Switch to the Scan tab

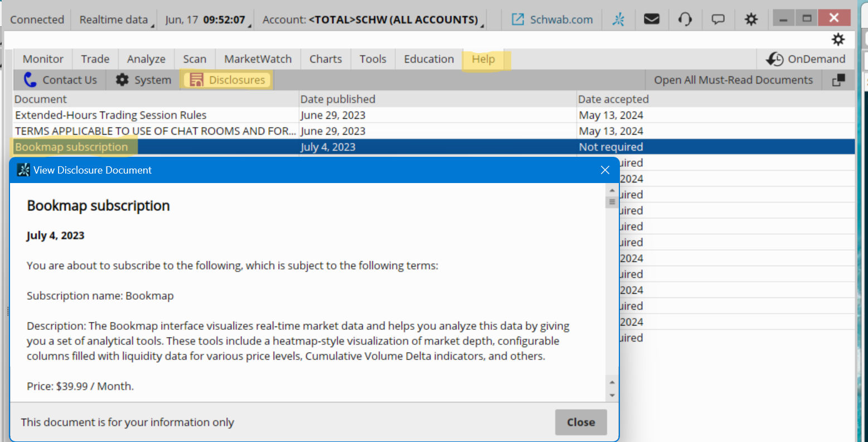[195, 59]
